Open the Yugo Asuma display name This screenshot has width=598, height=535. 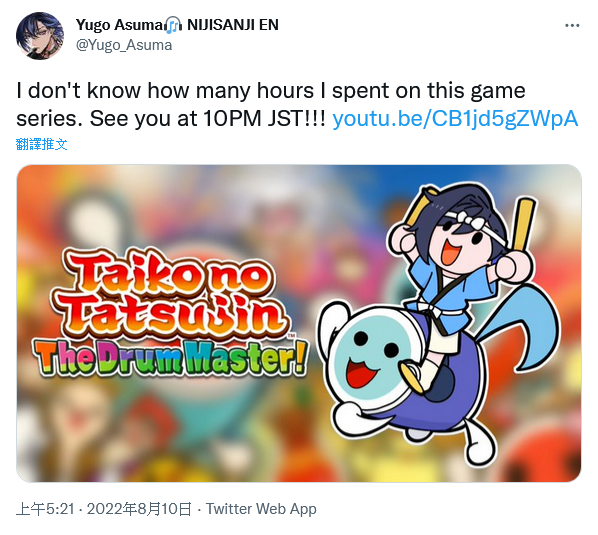119,25
